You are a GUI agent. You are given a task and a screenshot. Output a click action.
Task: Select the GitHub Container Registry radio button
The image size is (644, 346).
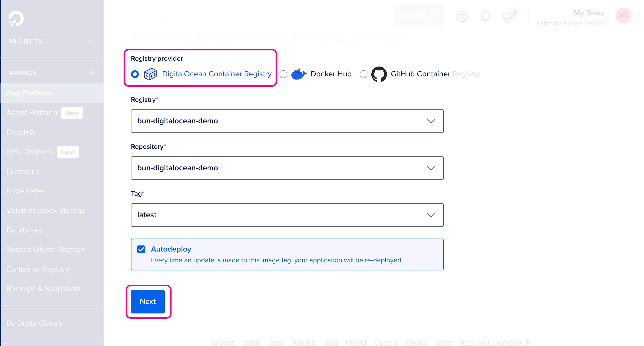pos(364,74)
